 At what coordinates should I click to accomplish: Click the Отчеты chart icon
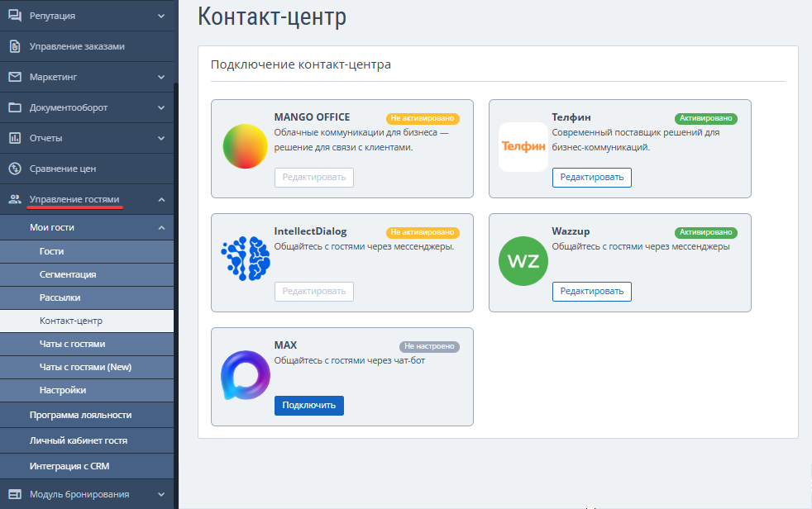[15, 138]
